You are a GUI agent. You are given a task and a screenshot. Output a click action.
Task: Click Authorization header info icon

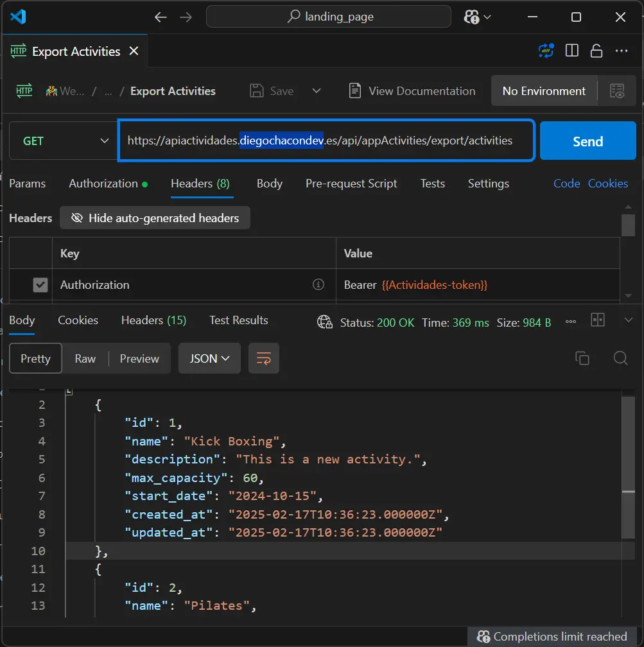click(318, 284)
